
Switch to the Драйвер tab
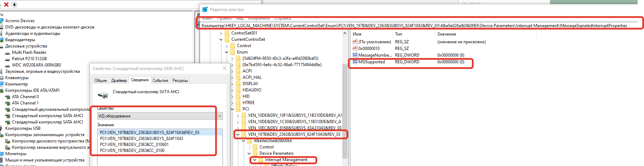coord(119,81)
